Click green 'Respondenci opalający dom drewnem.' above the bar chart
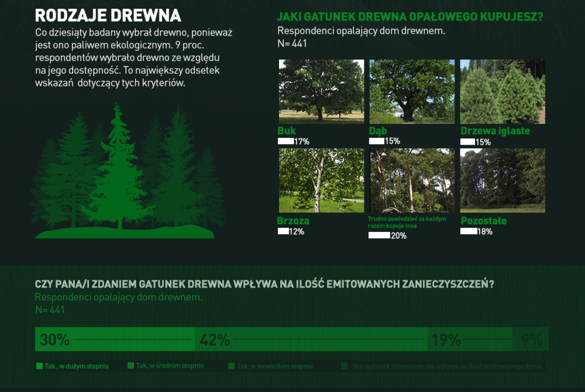This screenshot has height=392, width=585. pyautogui.click(x=118, y=297)
